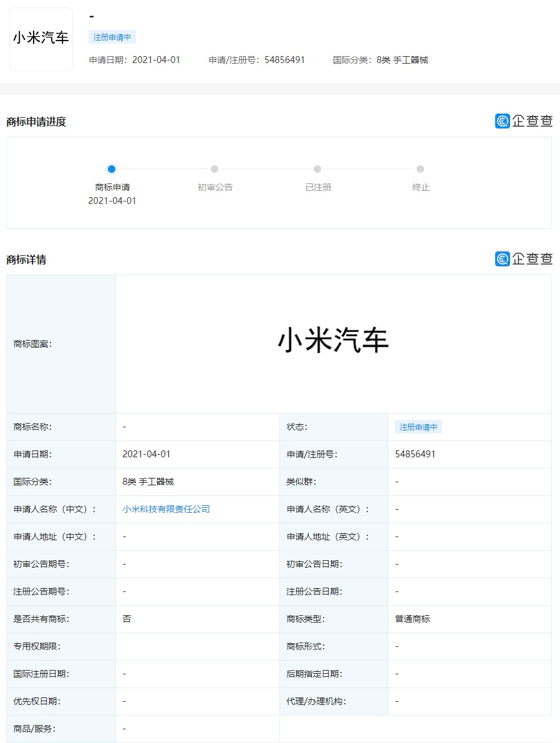Select the 初审公告 progress step dot

[x=215, y=168]
